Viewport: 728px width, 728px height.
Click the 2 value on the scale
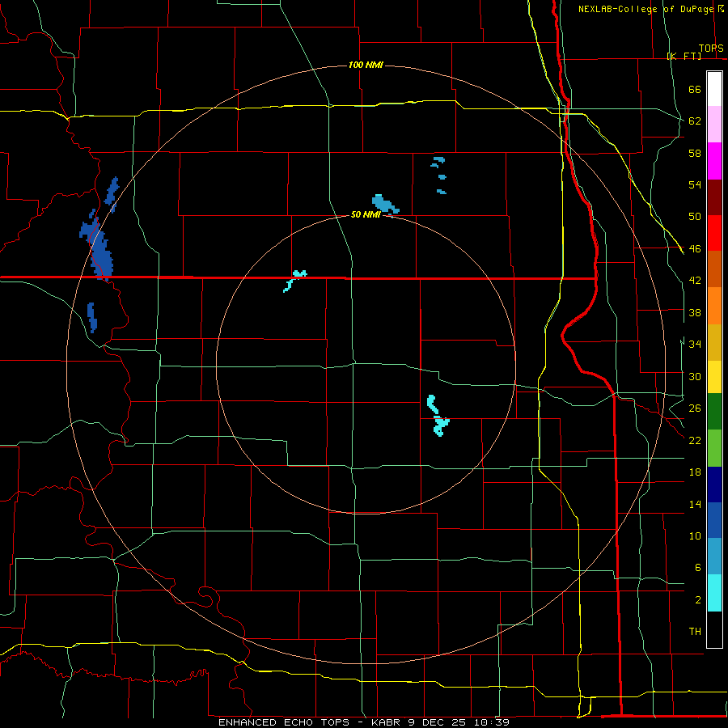click(698, 600)
